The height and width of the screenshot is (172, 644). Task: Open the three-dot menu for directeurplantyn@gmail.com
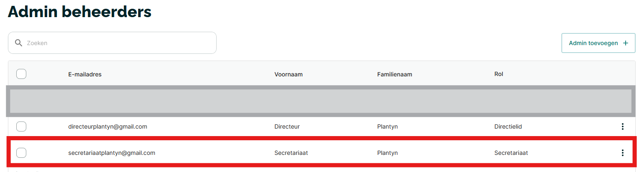(622, 126)
